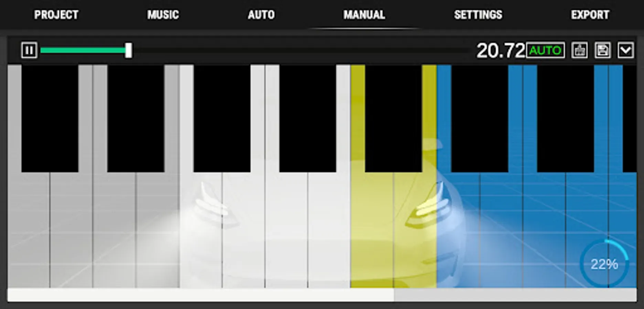Tap the first black key on the left
Viewport: 644px width, 309px height.
50,118
